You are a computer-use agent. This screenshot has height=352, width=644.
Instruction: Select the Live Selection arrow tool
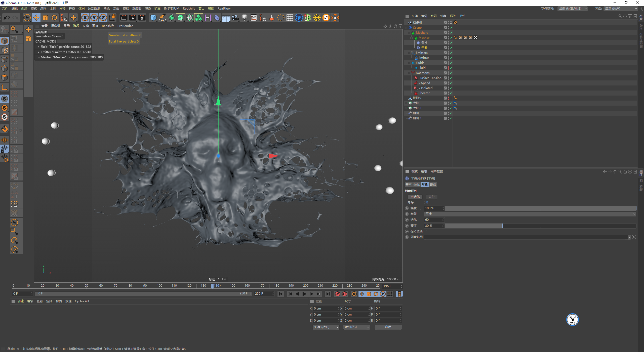27,18
